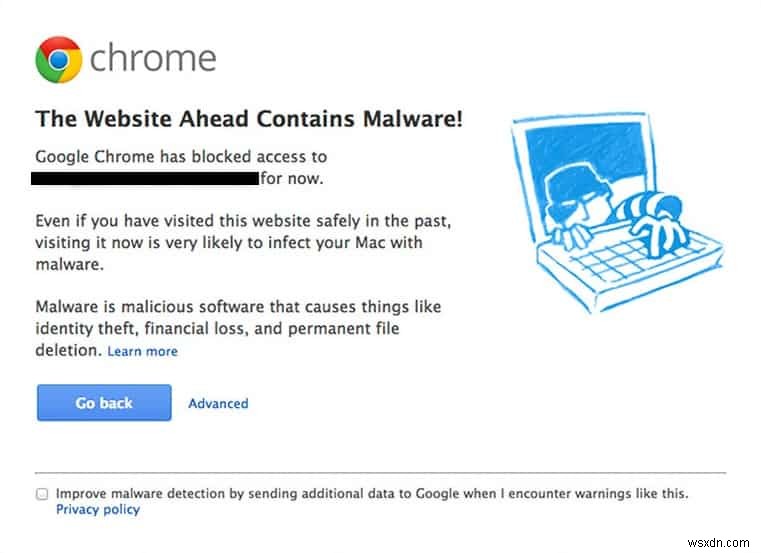
Task: Click the gray chrome wordmark
Action: click(x=153, y=59)
